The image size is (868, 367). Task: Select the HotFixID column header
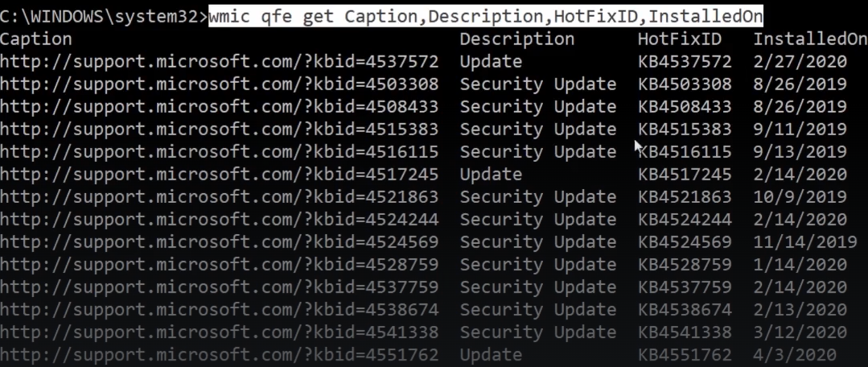(x=680, y=39)
